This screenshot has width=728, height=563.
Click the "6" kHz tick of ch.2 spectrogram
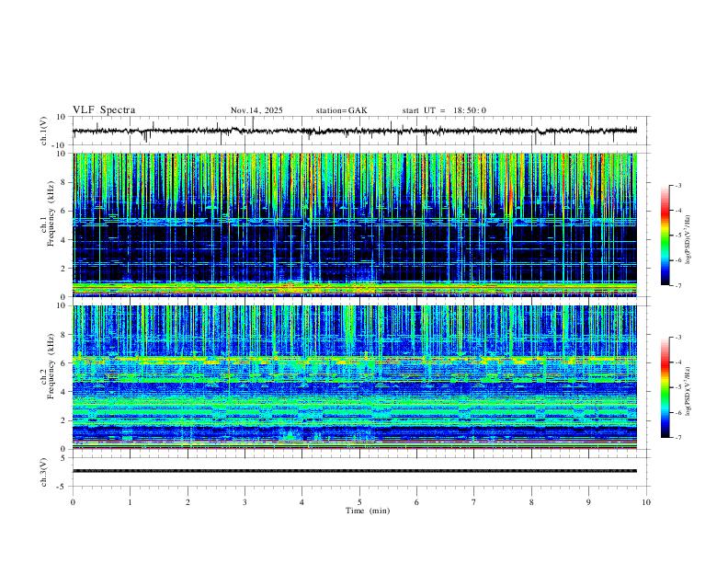(x=64, y=363)
